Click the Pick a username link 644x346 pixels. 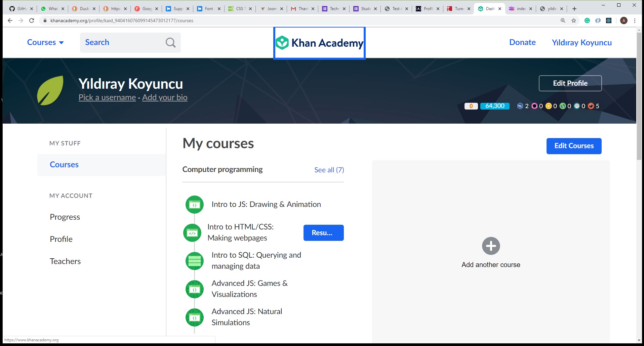coord(107,97)
